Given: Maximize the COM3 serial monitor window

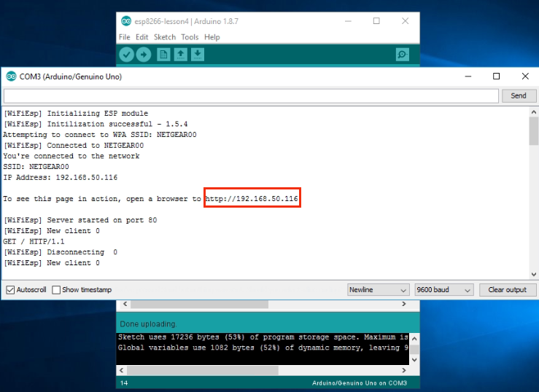Looking at the screenshot, I should point(497,77).
